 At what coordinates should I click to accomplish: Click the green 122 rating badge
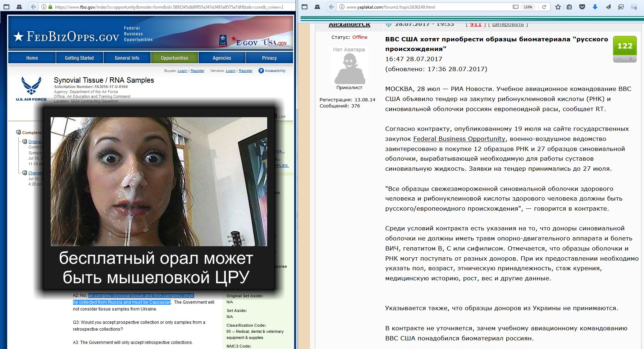[625, 46]
